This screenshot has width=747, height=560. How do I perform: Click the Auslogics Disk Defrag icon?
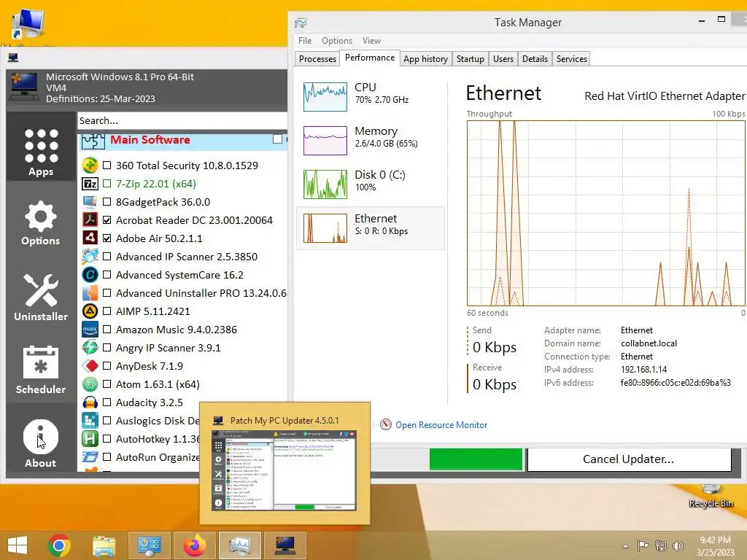90,421
